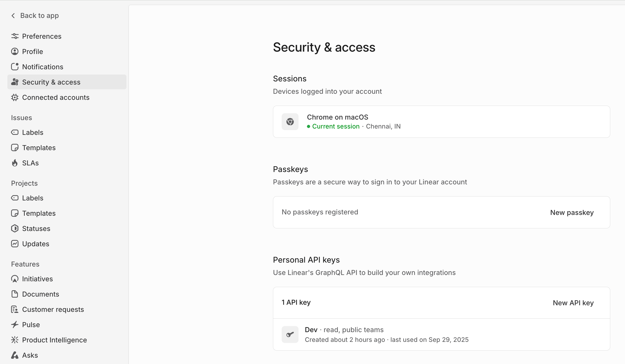Image resolution: width=625 pixels, height=364 pixels.
Task: Open the Initiatives feature settings
Action: (37, 279)
